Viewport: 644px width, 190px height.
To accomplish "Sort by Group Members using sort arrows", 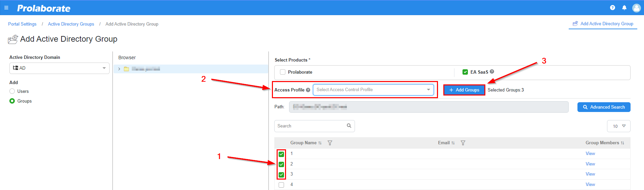I will [x=622, y=143].
